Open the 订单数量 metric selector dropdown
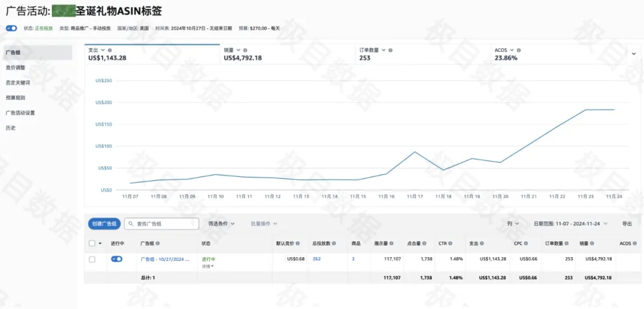 point(383,50)
